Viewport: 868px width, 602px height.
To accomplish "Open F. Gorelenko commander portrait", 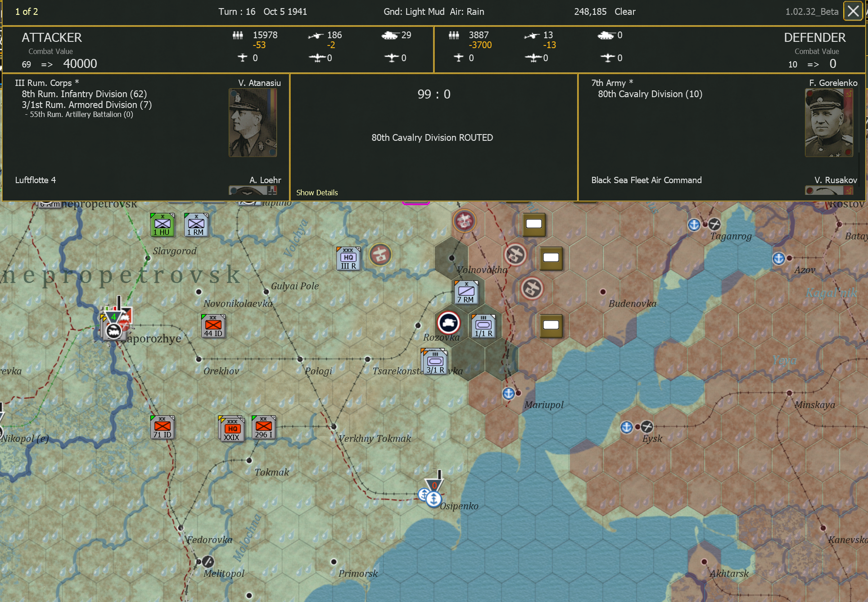I will coord(829,122).
